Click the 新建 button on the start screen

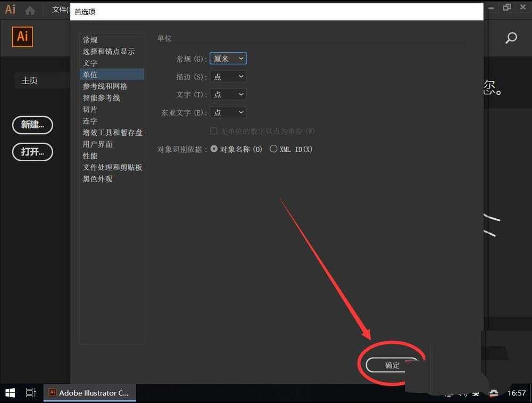pos(32,125)
